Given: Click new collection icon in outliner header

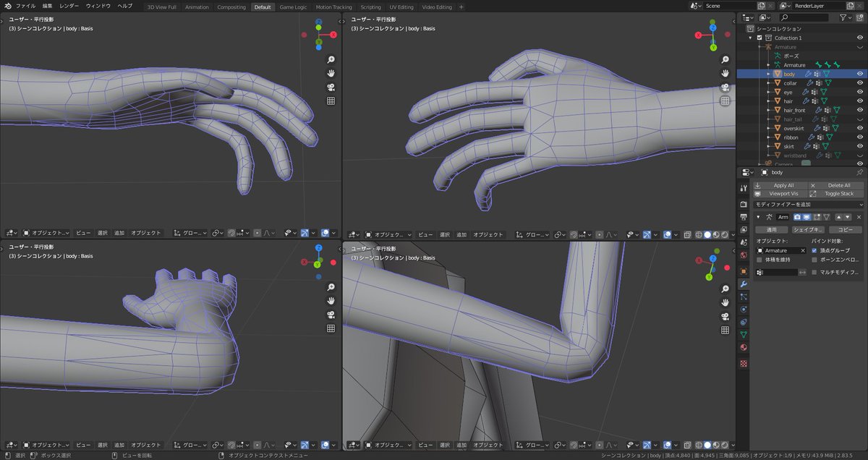Looking at the screenshot, I should [x=859, y=17].
